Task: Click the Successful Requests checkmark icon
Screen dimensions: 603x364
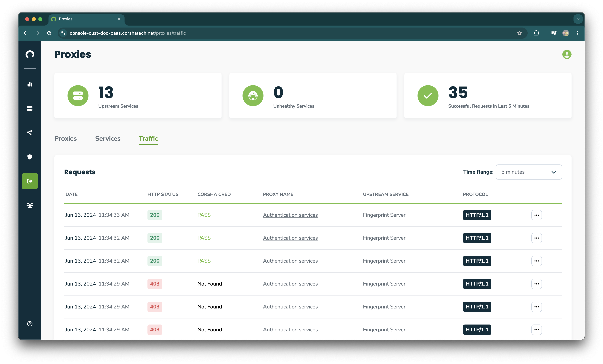Action: point(428,95)
